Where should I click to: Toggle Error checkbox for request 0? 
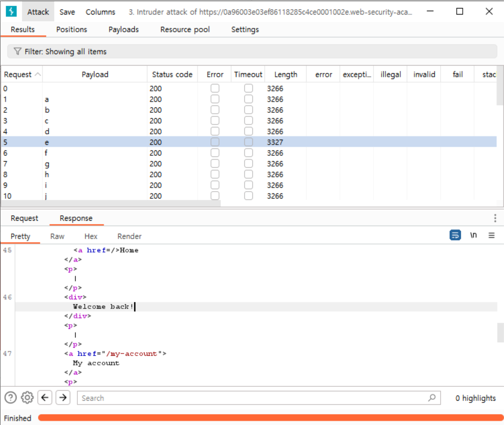(215, 88)
